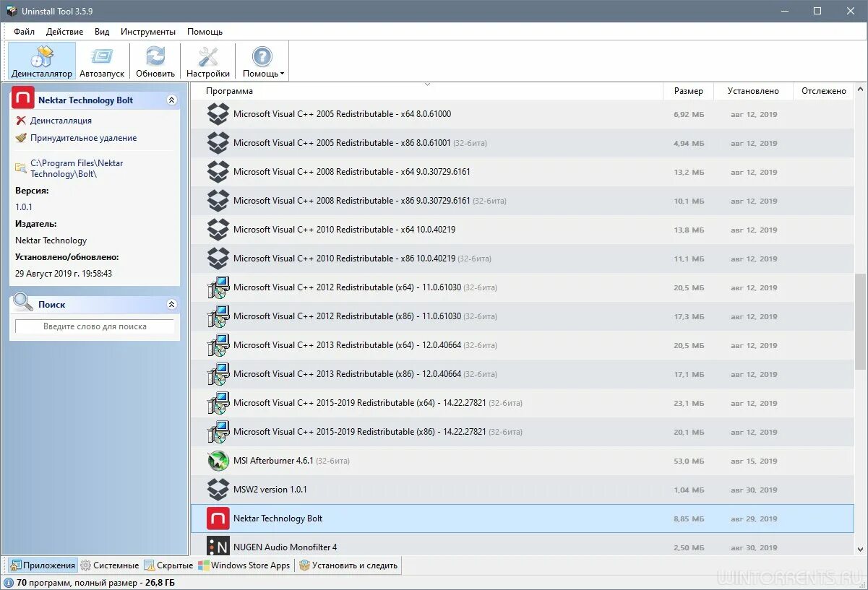Open the C:\Program Files\Nektar Technology\Bolt path link
The height and width of the screenshot is (590, 868).
[x=77, y=168]
